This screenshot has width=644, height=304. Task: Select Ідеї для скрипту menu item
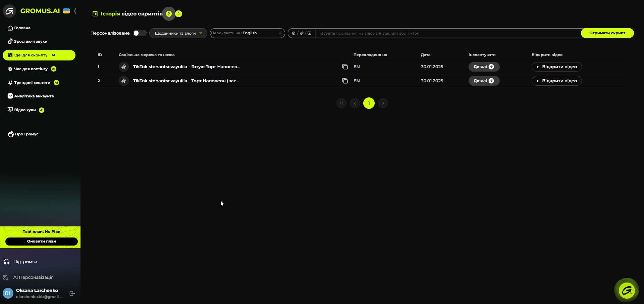(39, 55)
